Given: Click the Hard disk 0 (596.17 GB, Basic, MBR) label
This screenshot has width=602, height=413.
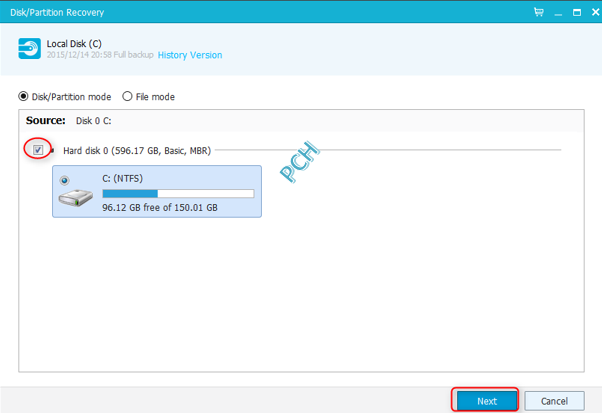Looking at the screenshot, I should coord(137,150).
